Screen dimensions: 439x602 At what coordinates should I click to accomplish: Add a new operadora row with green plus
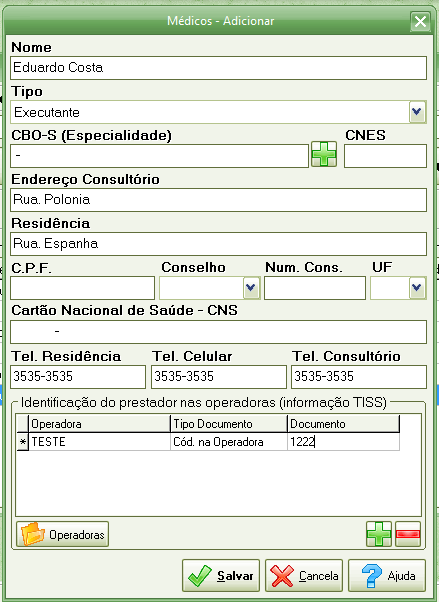click(x=379, y=534)
